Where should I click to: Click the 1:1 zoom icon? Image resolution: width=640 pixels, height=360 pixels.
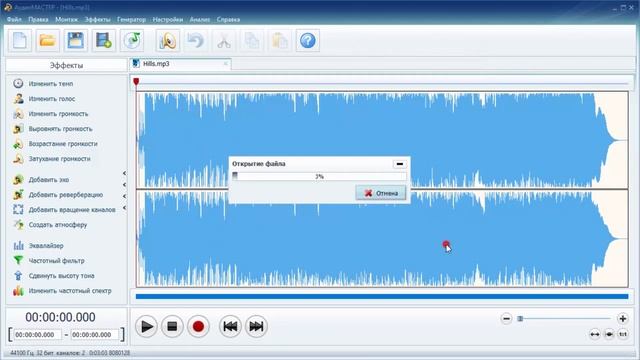pyautogui.click(x=623, y=335)
